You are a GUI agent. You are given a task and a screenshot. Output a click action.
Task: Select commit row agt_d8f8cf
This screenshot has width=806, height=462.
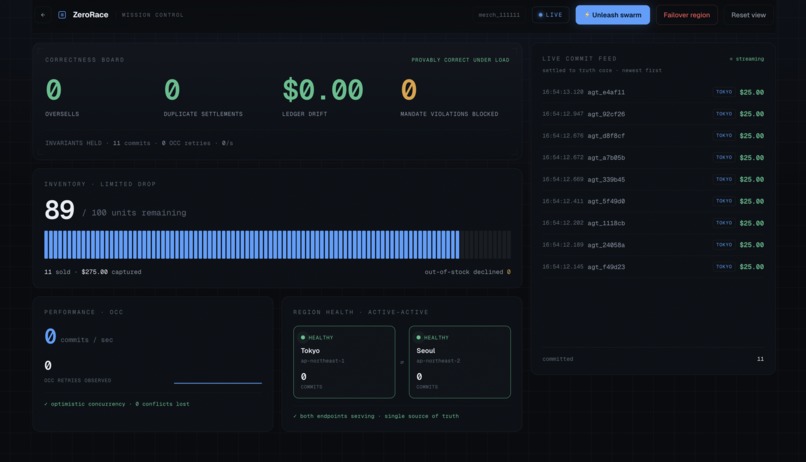click(653, 136)
